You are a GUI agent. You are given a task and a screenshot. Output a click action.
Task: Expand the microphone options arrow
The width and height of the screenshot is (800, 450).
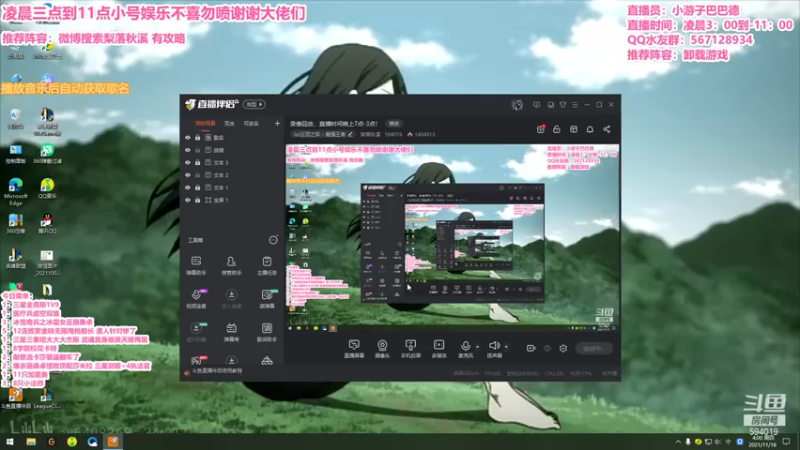click(478, 347)
